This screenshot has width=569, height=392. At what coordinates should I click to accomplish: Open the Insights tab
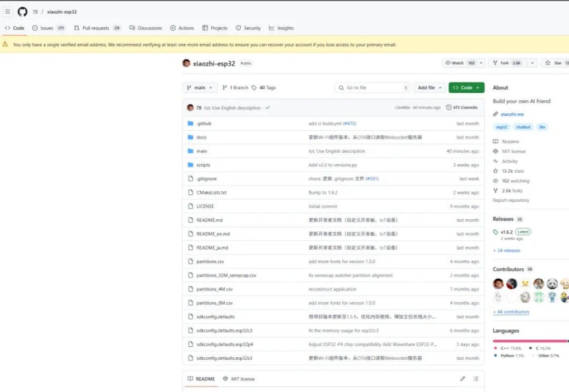pos(281,28)
